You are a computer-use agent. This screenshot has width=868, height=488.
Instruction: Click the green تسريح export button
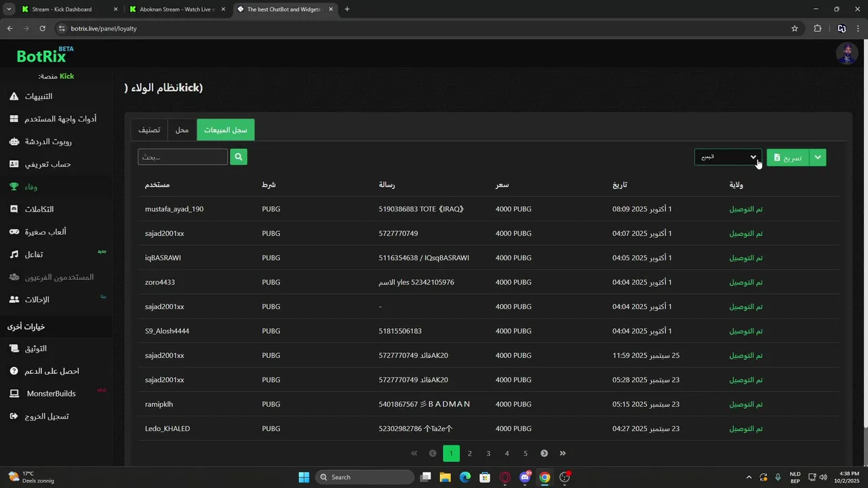click(x=787, y=157)
